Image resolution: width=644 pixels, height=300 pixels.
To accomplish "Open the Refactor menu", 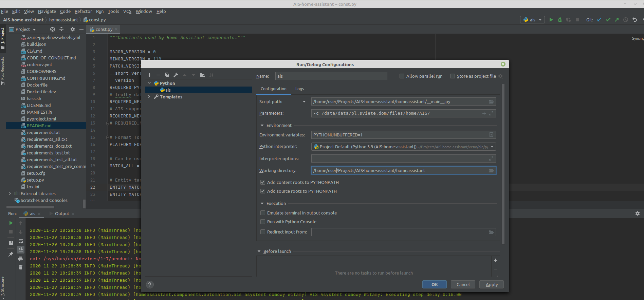I will point(83,11).
